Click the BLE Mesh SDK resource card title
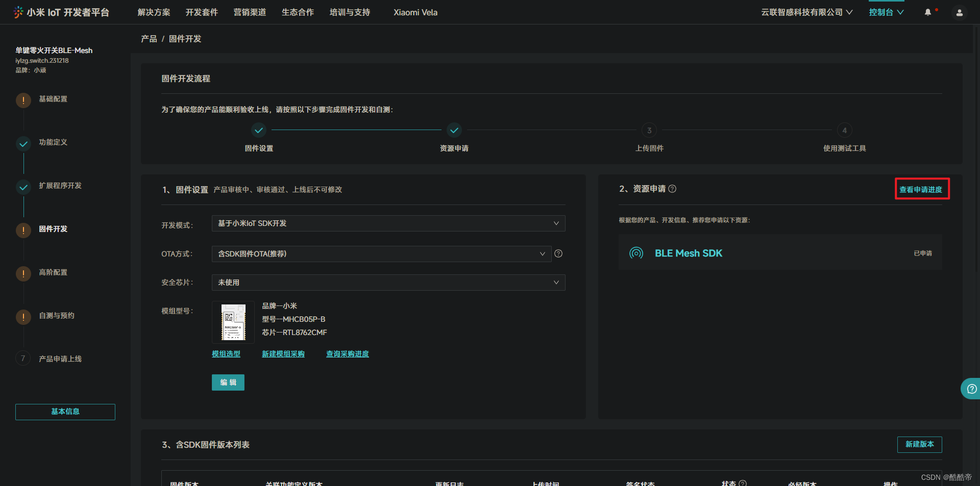The height and width of the screenshot is (486, 980). coord(689,253)
